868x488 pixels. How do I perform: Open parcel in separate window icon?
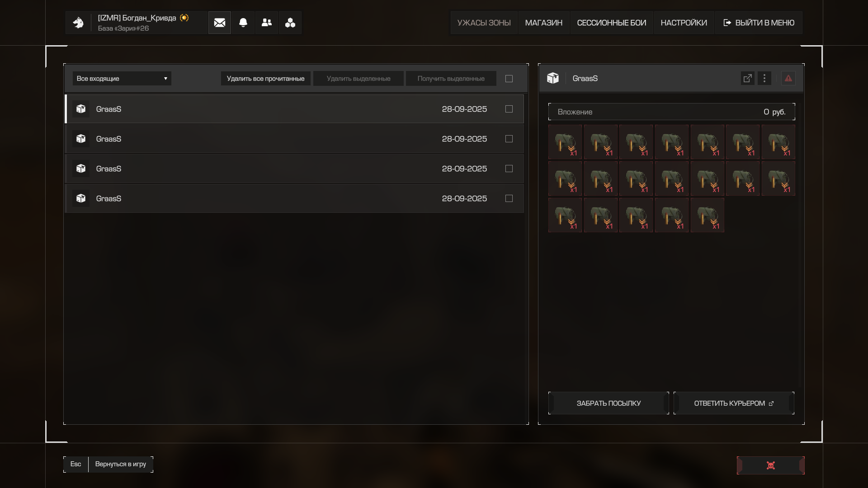click(x=747, y=78)
